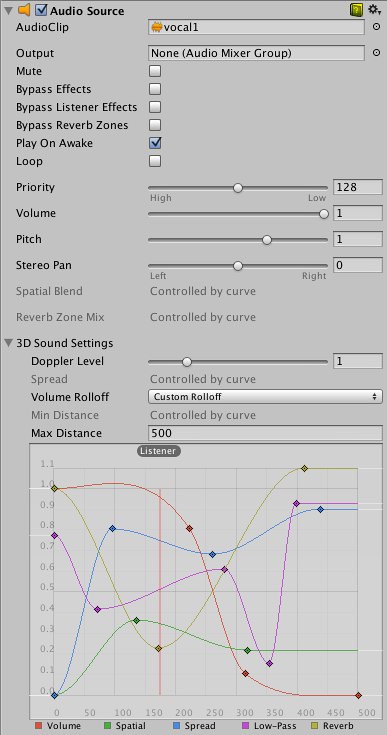
Task: Click the red Volume legend swatch
Action: click(x=39, y=726)
